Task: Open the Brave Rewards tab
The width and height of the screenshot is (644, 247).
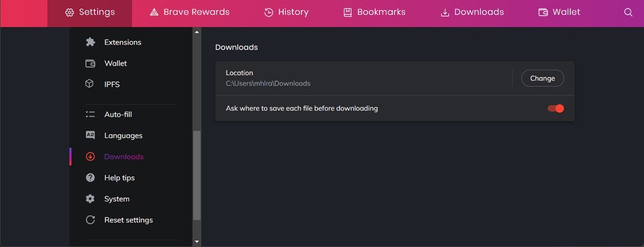Action: 189,12
